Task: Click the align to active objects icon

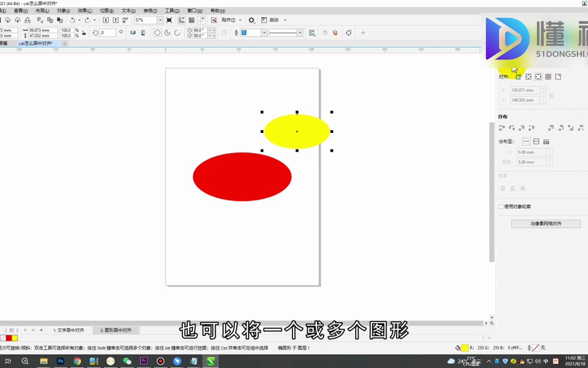Action: click(518, 77)
